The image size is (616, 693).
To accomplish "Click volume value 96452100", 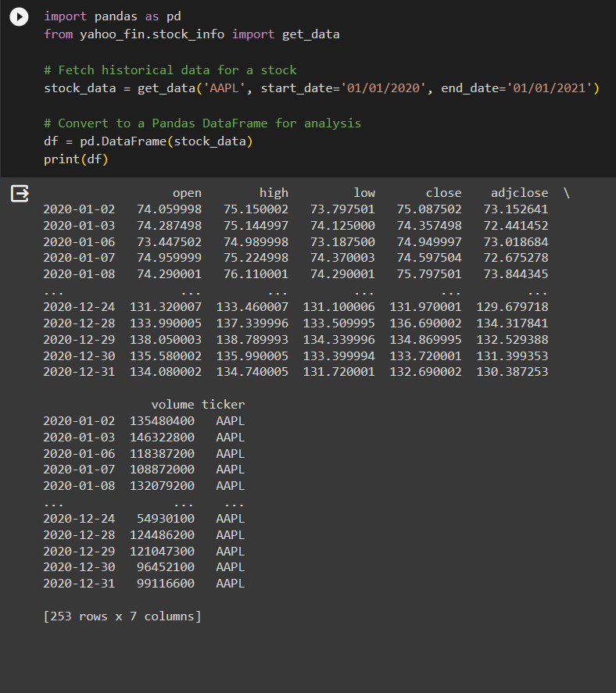I will click(166, 567).
